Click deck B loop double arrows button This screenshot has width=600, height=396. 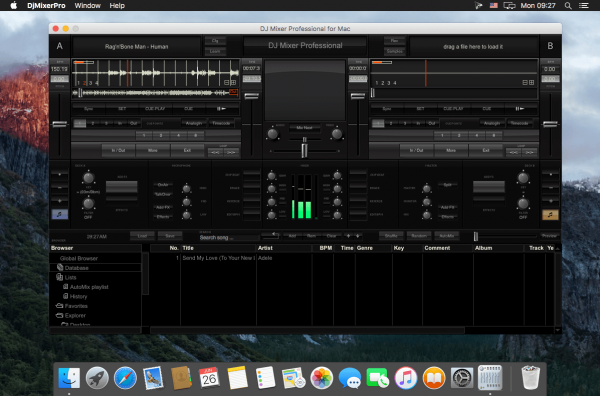pos(529,152)
